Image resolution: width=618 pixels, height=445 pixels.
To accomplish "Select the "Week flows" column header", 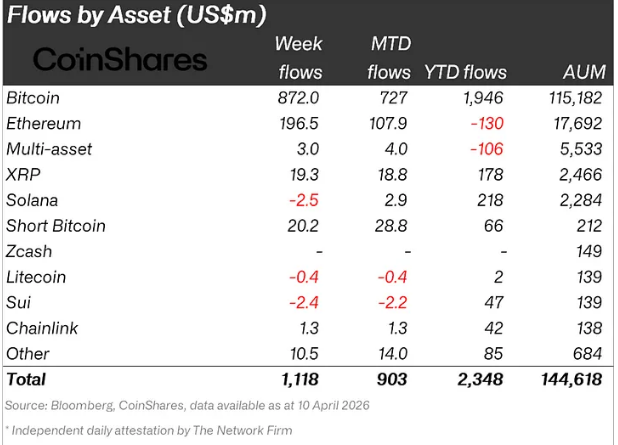I will pos(299,58).
